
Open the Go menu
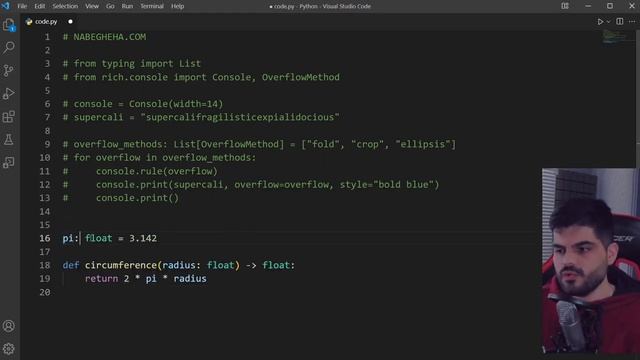(110, 6)
